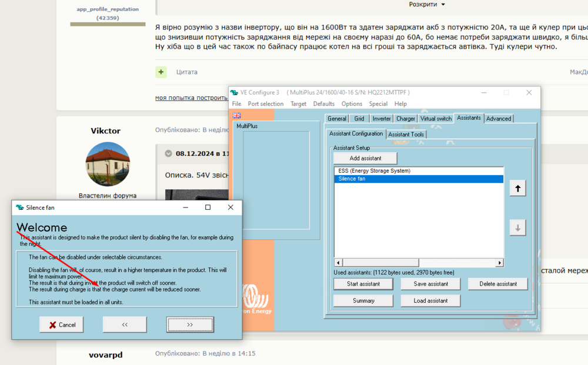Minimize the Silence fan window

pos(185,207)
